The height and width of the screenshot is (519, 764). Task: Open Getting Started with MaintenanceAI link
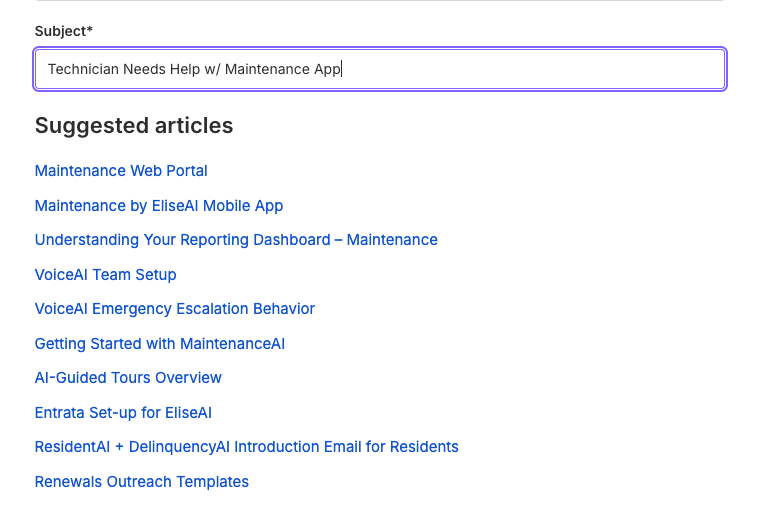[160, 344]
